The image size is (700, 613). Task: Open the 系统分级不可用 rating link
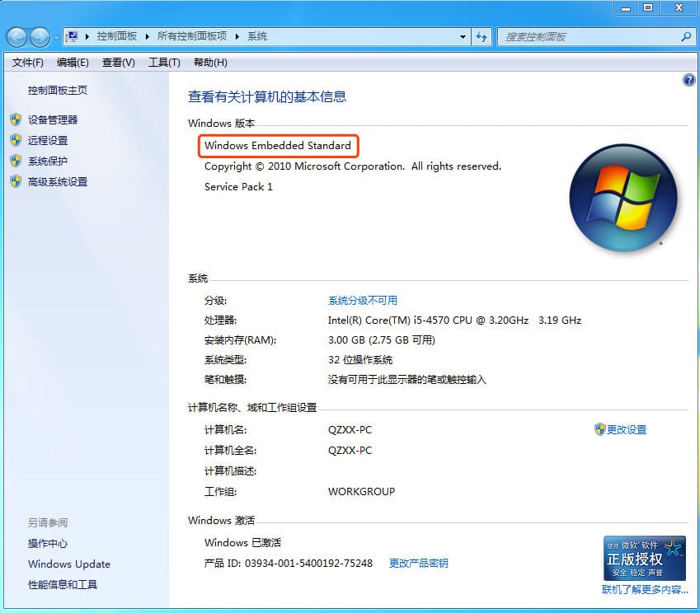tap(362, 300)
